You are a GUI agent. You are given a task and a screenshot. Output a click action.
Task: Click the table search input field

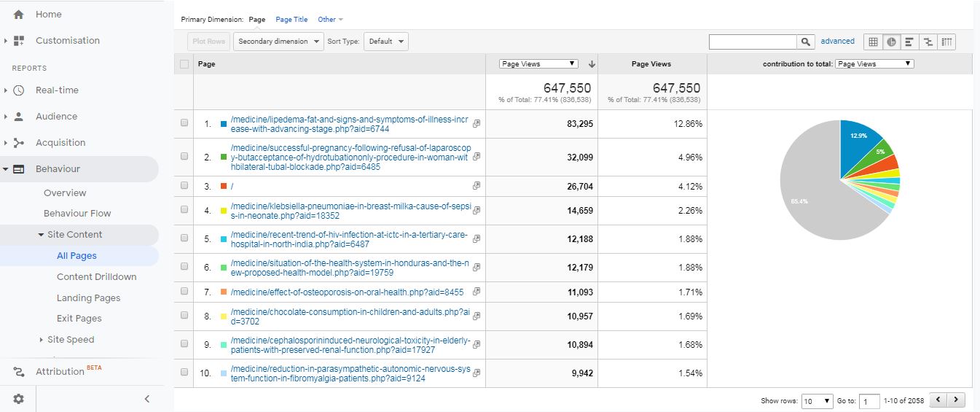[753, 42]
